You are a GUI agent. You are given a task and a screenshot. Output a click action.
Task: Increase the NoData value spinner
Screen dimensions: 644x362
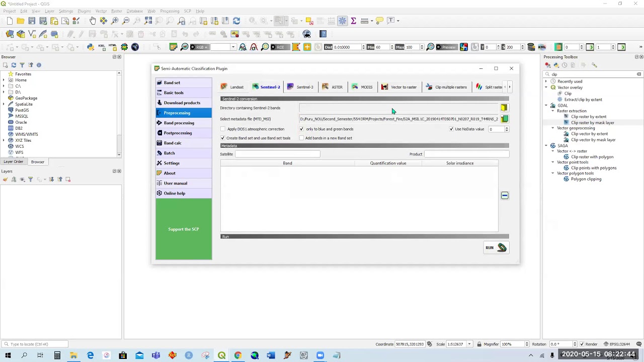[x=507, y=128]
